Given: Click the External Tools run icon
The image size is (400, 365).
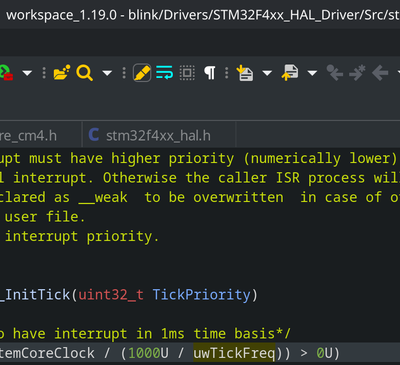Looking at the screenshot, I should point(6,73).
